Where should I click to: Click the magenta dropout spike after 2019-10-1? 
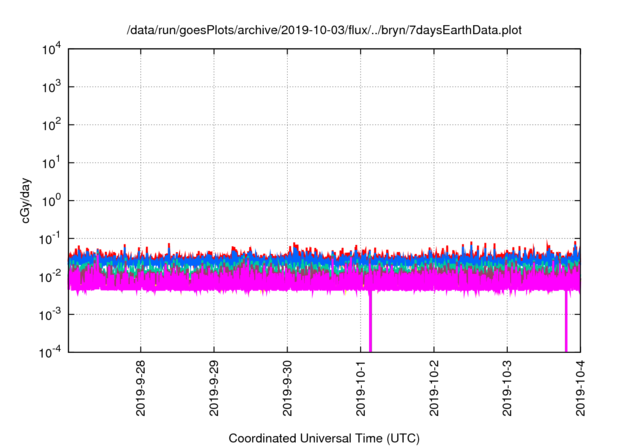tap(370, 321)
